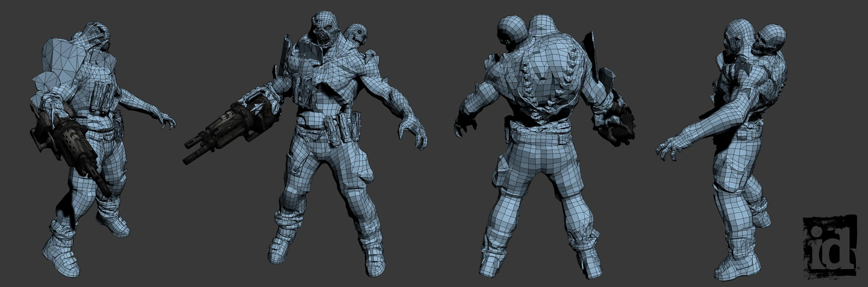Select chest ammo pouches on front-view model

[304, 88]
